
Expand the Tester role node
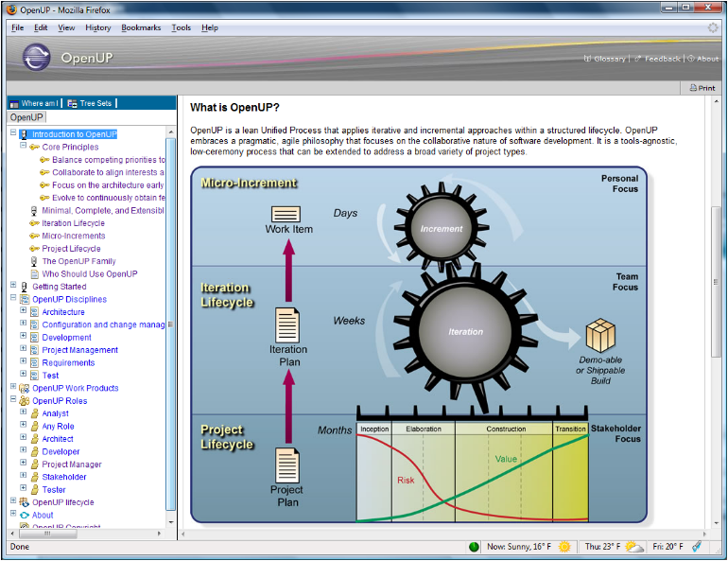click(x=24, y=487)
